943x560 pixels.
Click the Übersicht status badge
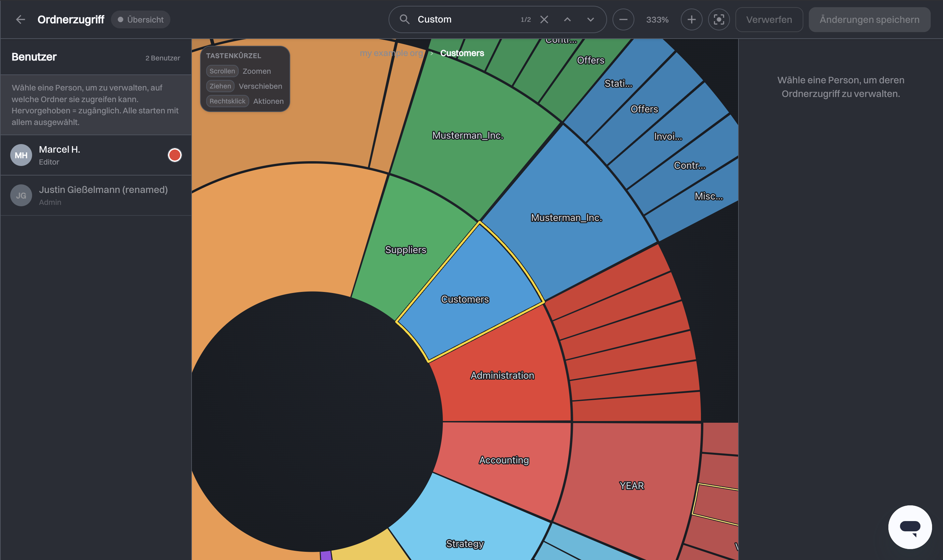click(141, 19)
